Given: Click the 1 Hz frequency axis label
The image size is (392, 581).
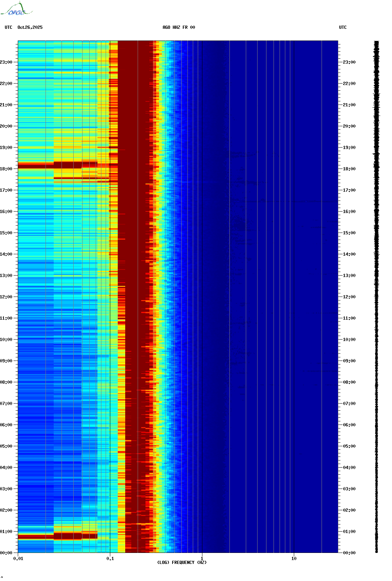Looking at the screenshot, I should (202, 559).
